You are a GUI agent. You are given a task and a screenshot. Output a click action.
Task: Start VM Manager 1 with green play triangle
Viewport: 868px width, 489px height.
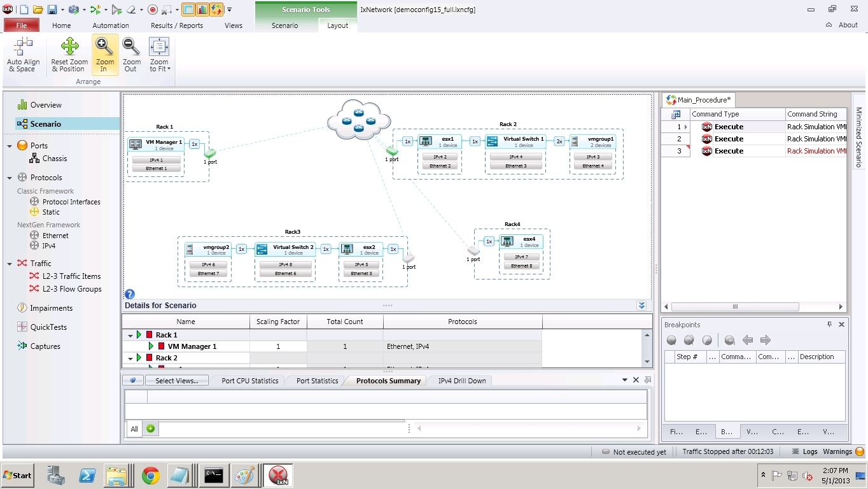(151, 346)
